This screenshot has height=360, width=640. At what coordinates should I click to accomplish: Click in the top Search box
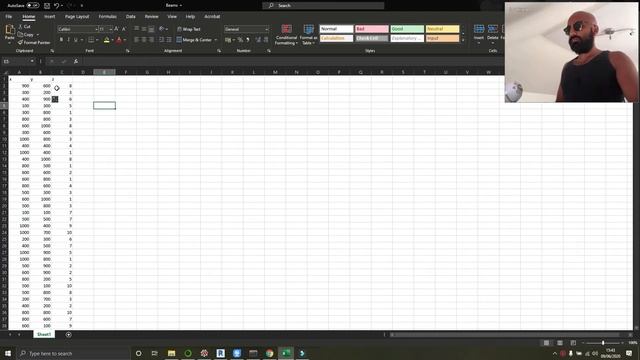click(323, 6)
